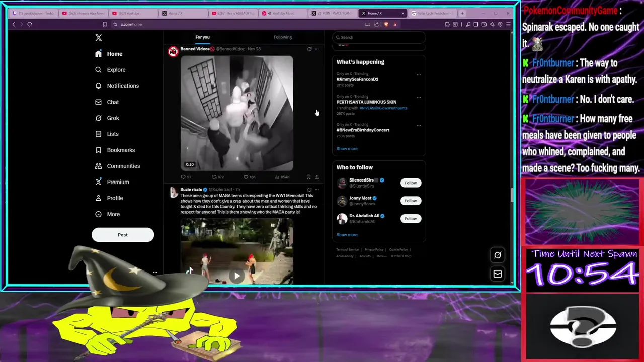644x362 pixels.
Task: Open a new browser tab
Action: (462, 13)
